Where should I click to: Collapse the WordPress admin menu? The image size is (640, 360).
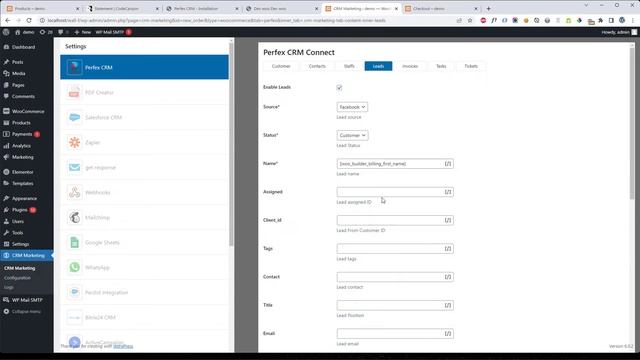pyautogui.click(x=27, y=311)
